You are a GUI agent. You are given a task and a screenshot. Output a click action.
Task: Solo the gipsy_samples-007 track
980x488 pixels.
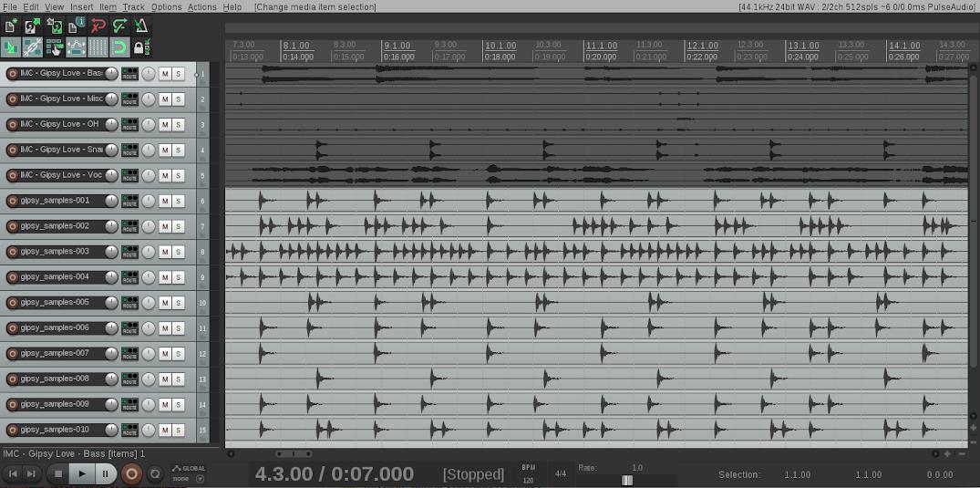point(178,354)
